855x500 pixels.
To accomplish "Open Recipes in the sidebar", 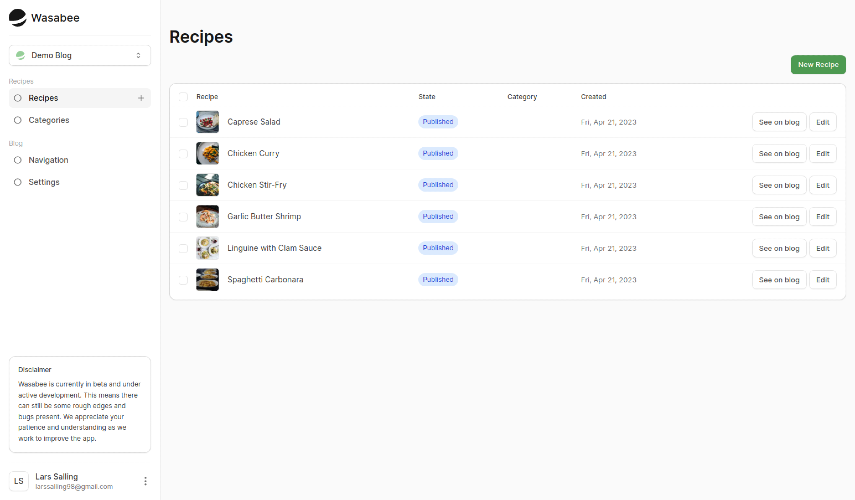I will click(x=80, y=98).
